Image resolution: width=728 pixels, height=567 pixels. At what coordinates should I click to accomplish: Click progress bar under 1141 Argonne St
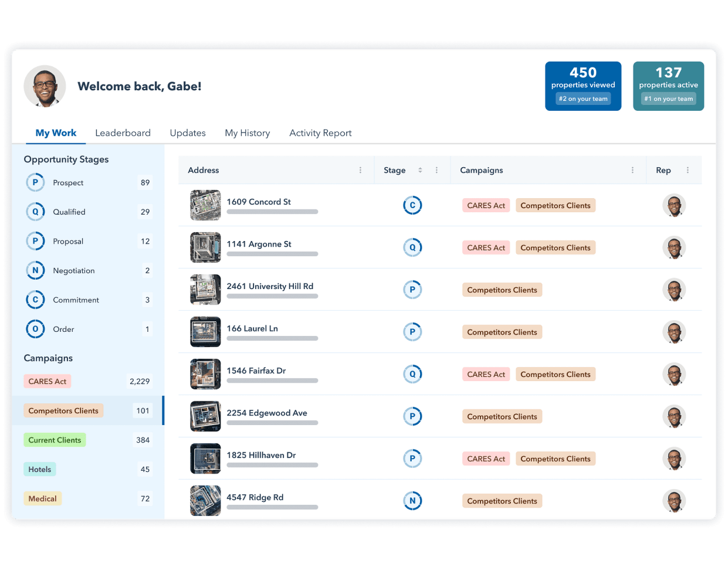click(272, 254)
